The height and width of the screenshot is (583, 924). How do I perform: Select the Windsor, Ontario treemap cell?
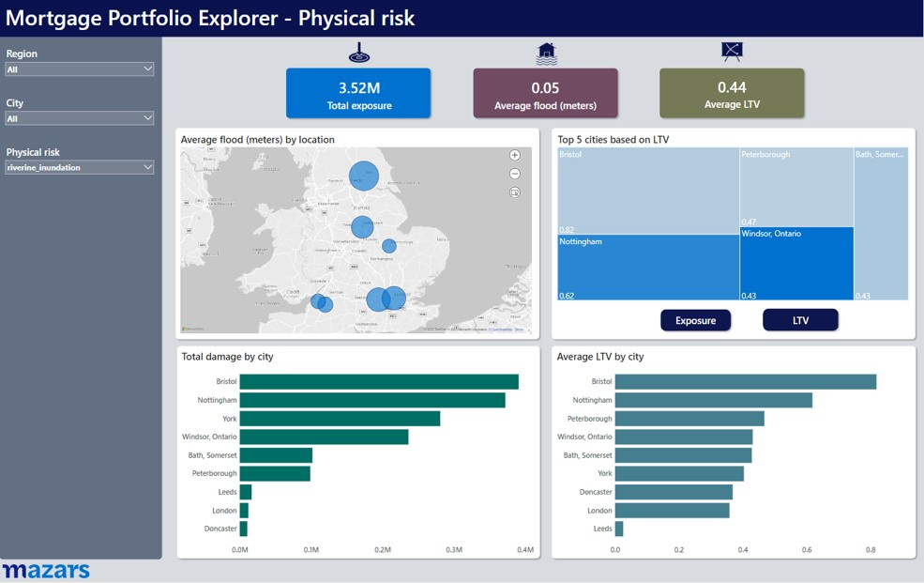797,263
